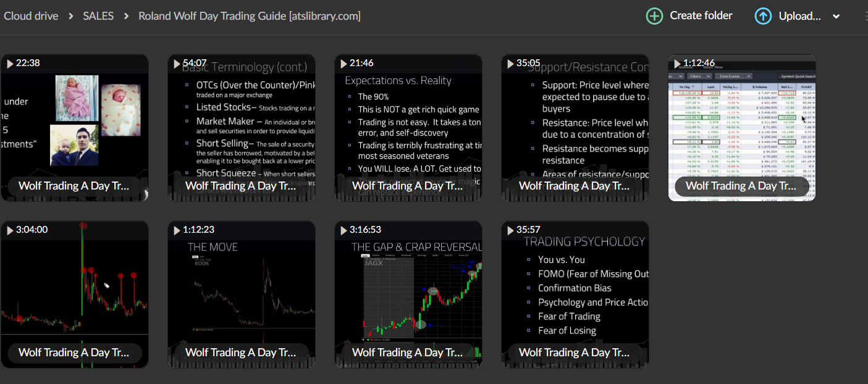This screenshot has width=868, height=384.
Task: Select the Roland Wolf Day Trading Guide breadcrumb
Action: tap(250, 15)
